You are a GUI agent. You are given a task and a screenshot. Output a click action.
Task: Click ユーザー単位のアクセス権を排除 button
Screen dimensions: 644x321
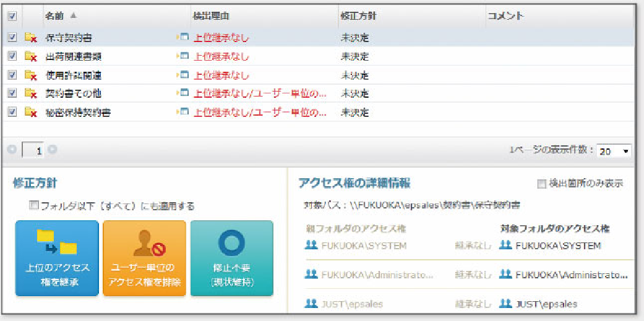click(144, 258)
